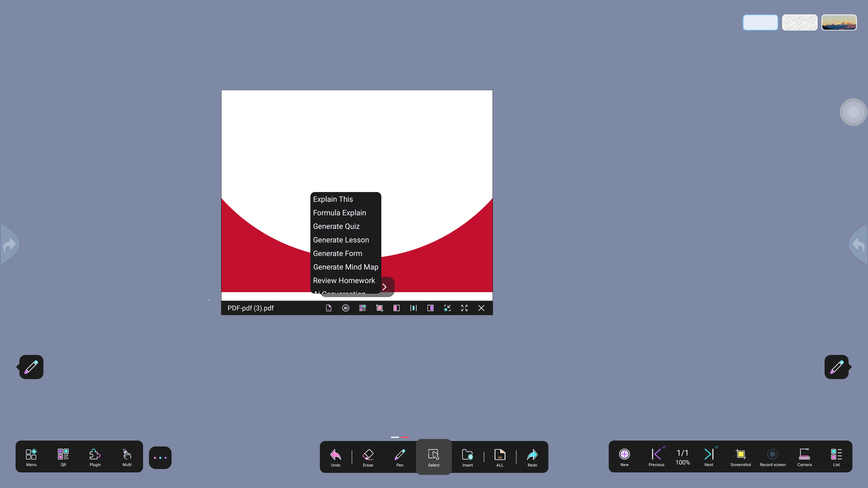Click the ALL pages icon
Image resolution: width=868 pixels, height=488 pixels.
[500, 458]
